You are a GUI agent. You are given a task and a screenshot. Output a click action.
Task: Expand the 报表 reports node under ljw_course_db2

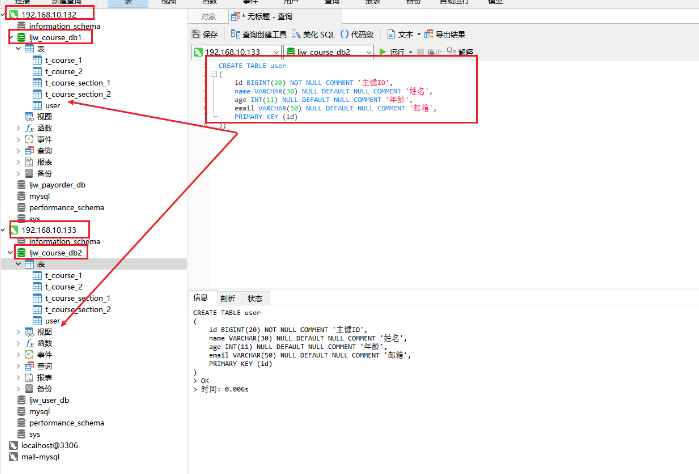click(x=18, y=377)
